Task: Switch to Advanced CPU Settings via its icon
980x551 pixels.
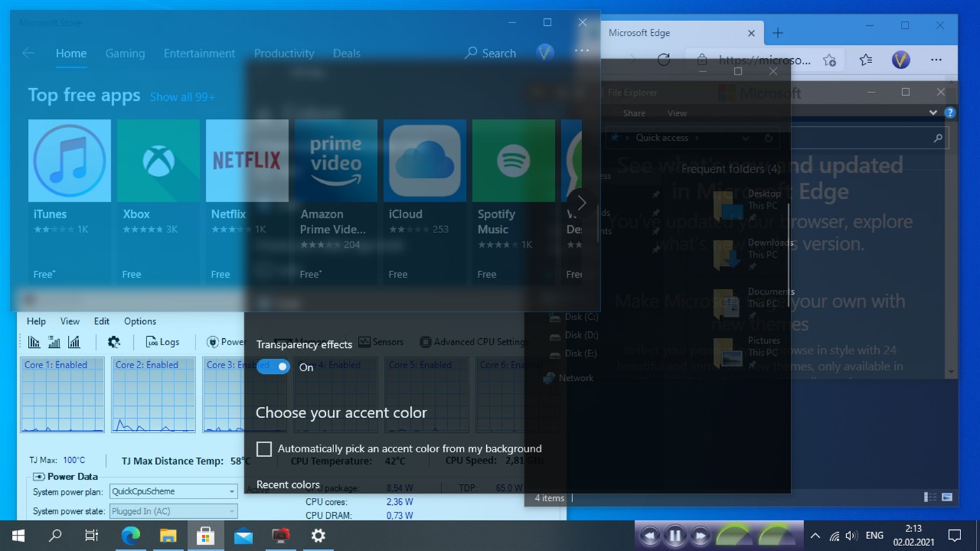Action: click(425, 342)
